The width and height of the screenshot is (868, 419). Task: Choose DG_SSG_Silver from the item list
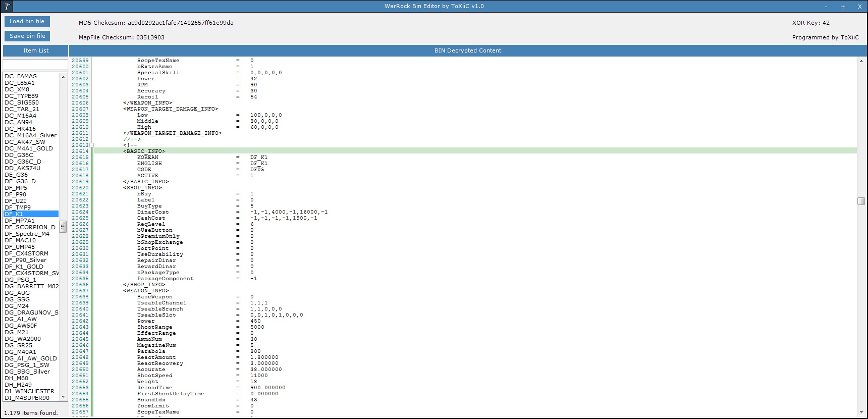[27, 372]
